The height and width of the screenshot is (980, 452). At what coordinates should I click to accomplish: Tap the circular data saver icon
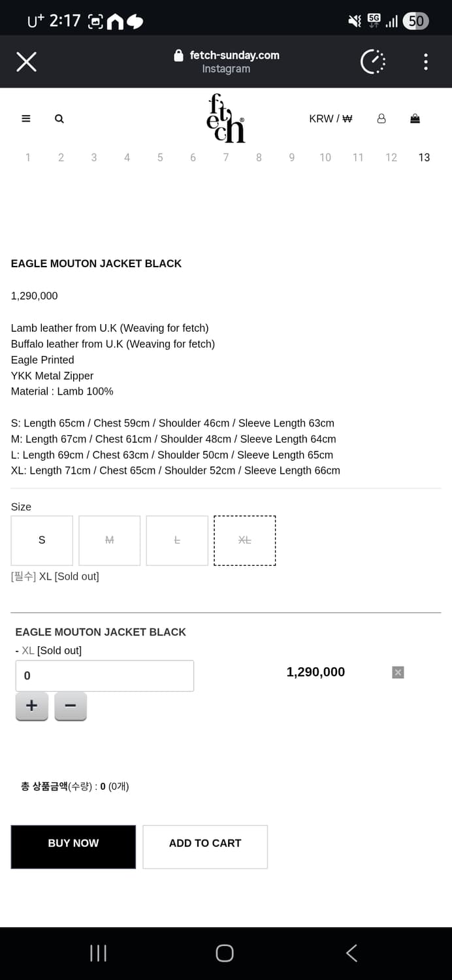[373, 62]
